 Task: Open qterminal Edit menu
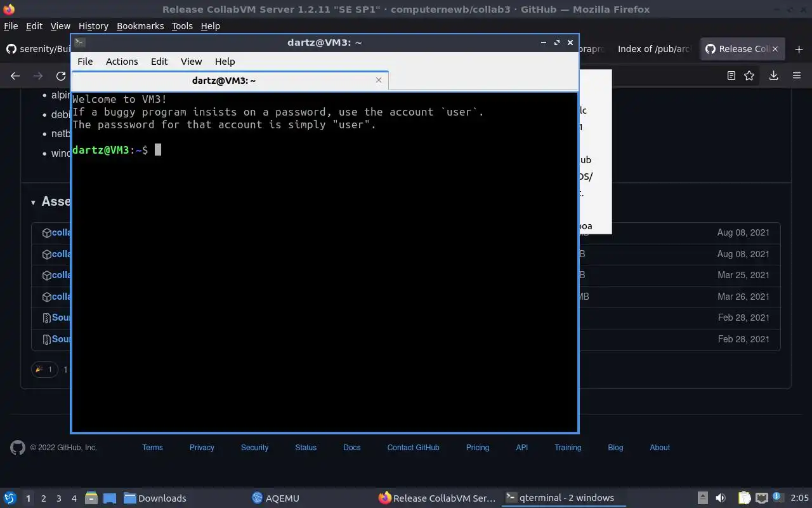click(x=159, y=62)
